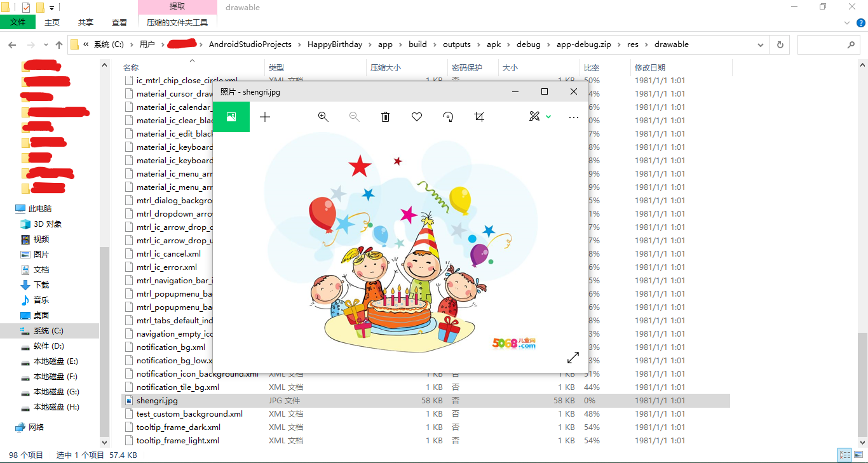Click res in the breadcrumb path
Image resolution: width=868 pixels, height=463 pixels.
pyautogui.click(x=633, y=44)
